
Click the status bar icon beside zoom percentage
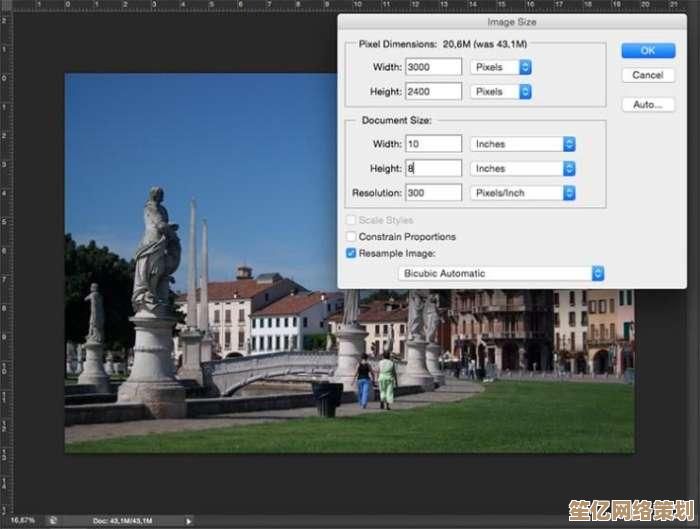tap(53, 520)
